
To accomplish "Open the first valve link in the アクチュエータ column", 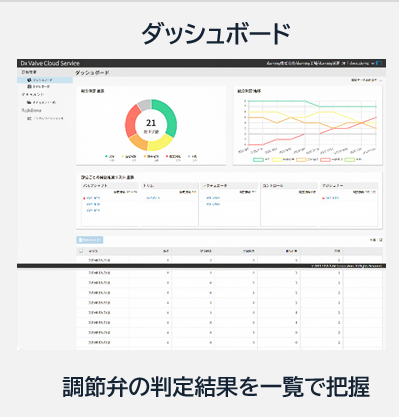I will (213, 198).
